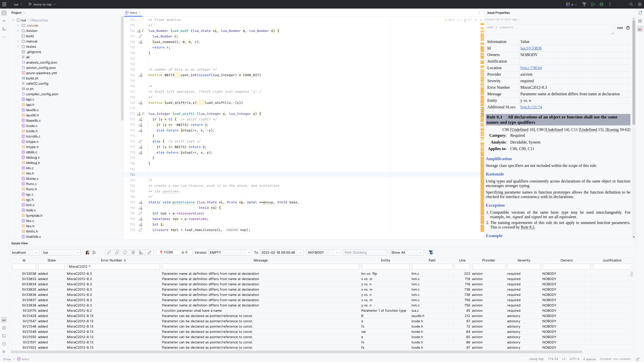This screenshot has width=644, height=362.
Task: Open IDE settings gear
Action: click(639, 4)
